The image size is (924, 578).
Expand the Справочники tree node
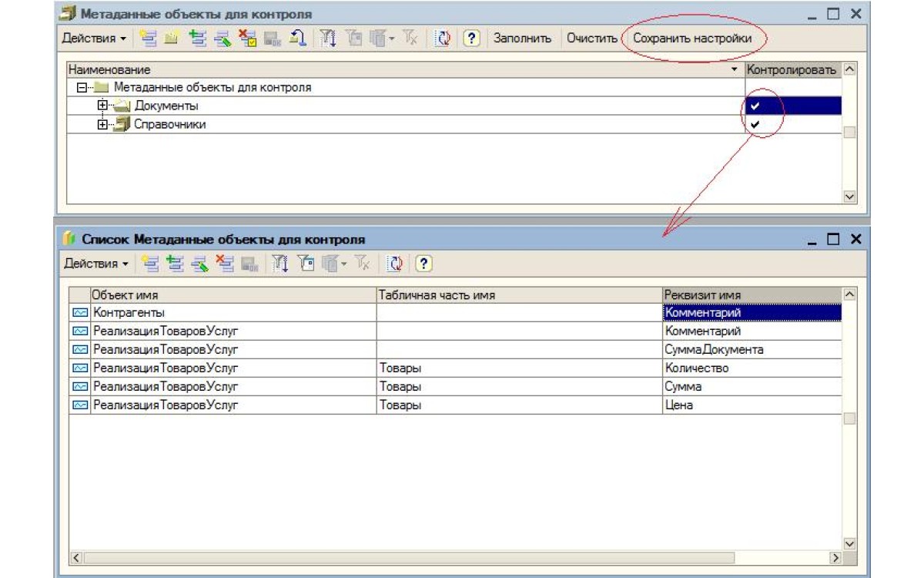102,125
